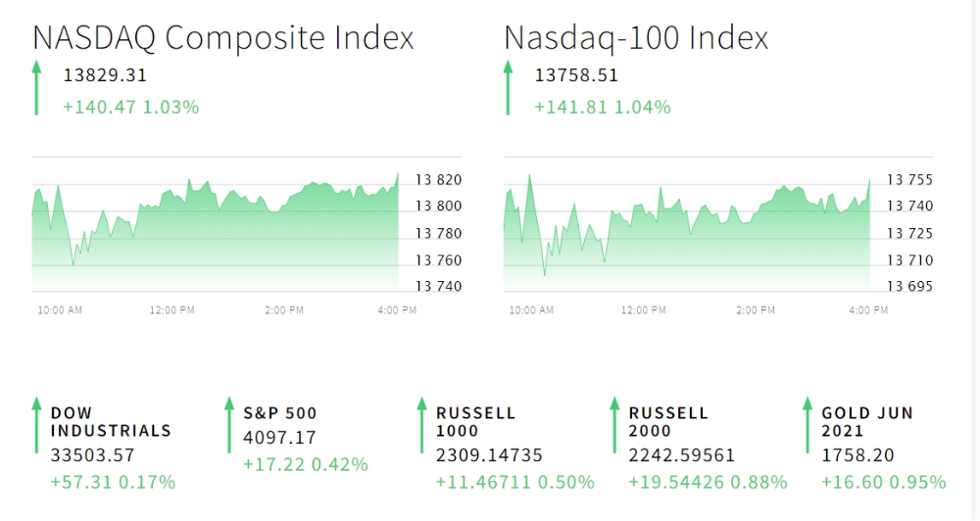Click the NASDAQ Composite Index up arrow
Viewport: 980px width, 521px height.
(x=36, y=87)
